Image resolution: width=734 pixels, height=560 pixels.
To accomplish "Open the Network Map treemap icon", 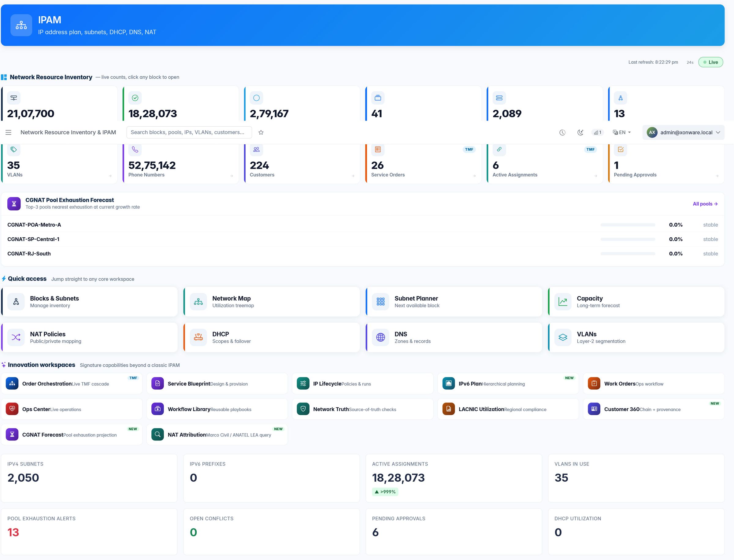I will (x=198, y=302).
